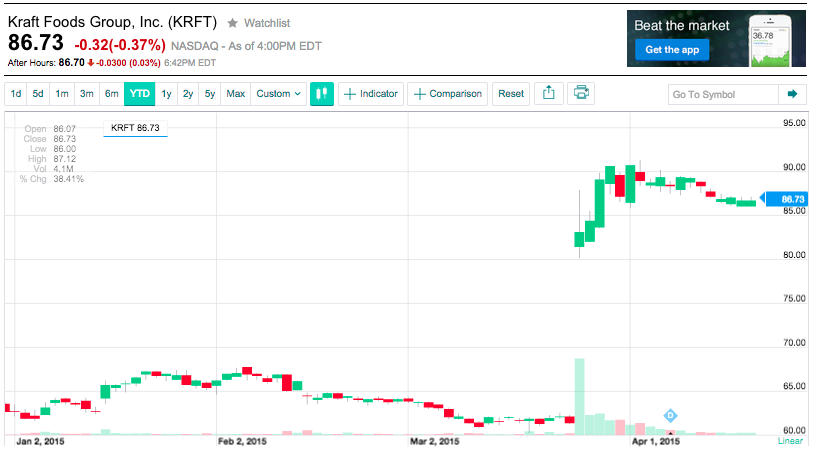
Task: Choose the 1y range tab
Action: click(166, 94)
